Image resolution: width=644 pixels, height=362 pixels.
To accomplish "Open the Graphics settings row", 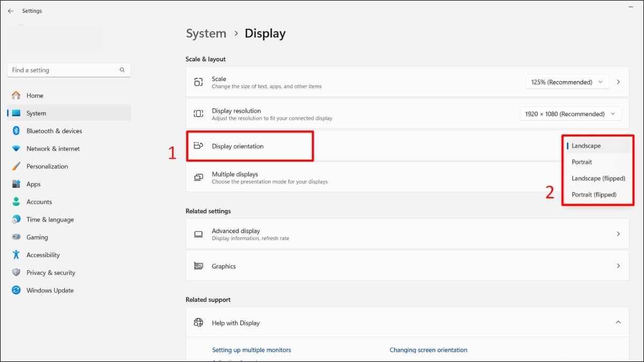I will 407,266.
